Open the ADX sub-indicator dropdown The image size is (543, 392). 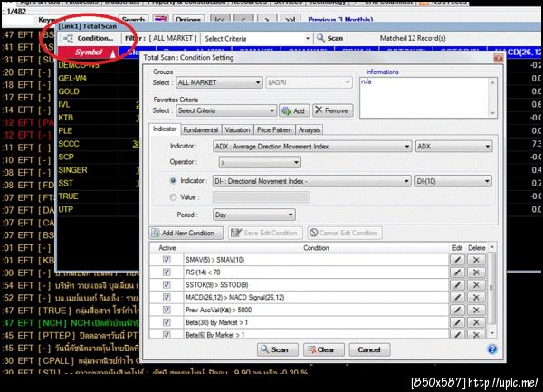(x=453, y=147)
